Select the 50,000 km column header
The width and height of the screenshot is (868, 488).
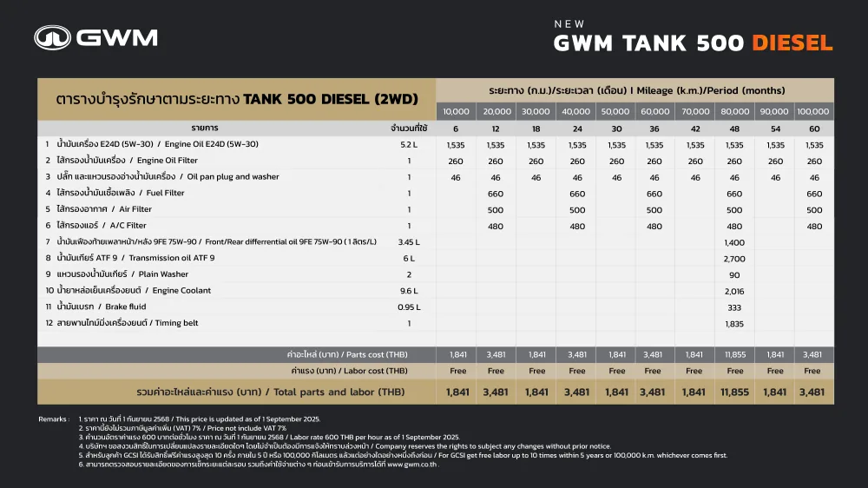point(615,111)
